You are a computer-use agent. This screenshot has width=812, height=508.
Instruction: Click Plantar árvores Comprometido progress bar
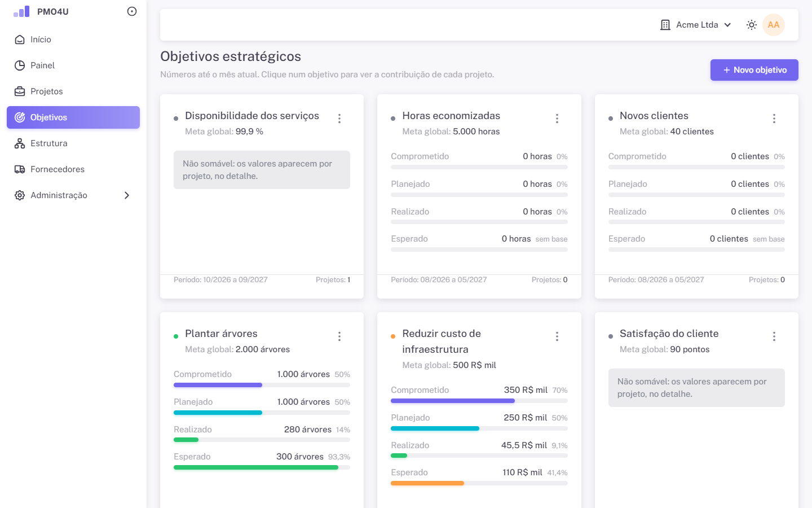(262, 385)
